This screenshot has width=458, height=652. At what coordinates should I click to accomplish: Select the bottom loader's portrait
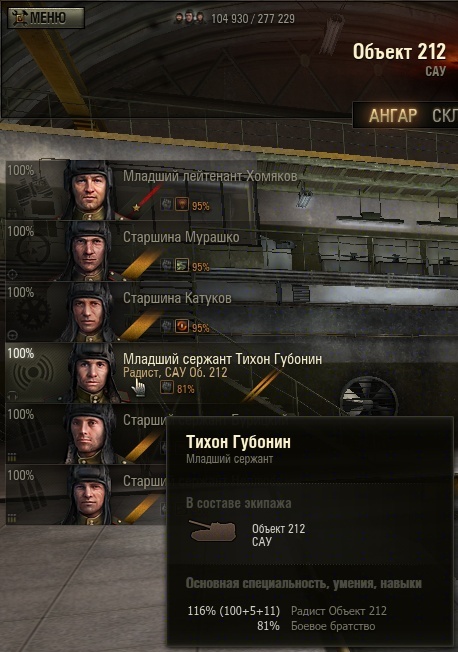click(x=91, y=495)
